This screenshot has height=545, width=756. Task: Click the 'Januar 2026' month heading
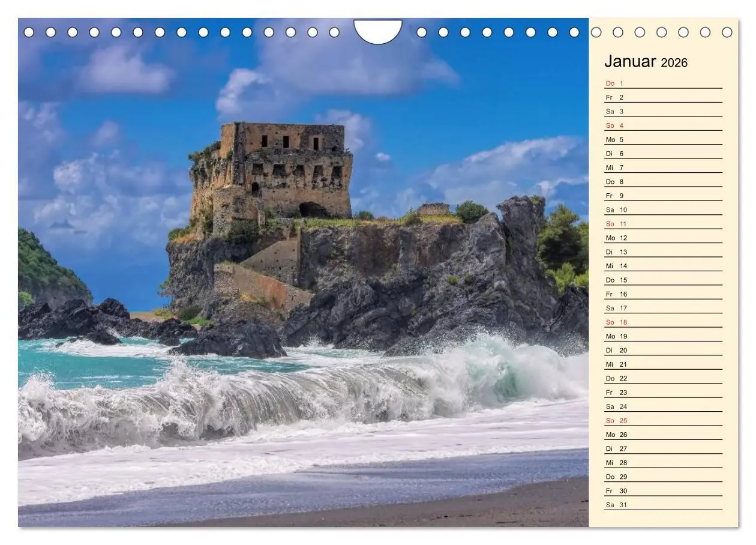[x=646, y=62]
